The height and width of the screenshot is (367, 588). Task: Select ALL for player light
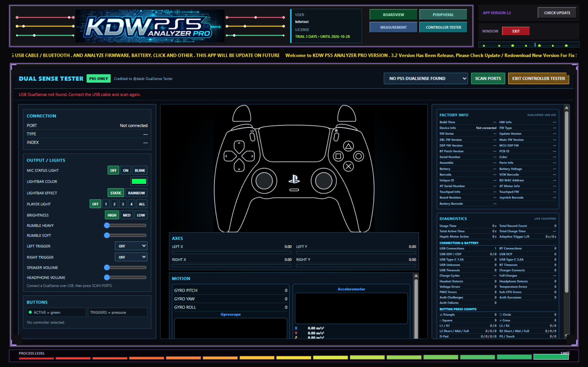point(142,204)
